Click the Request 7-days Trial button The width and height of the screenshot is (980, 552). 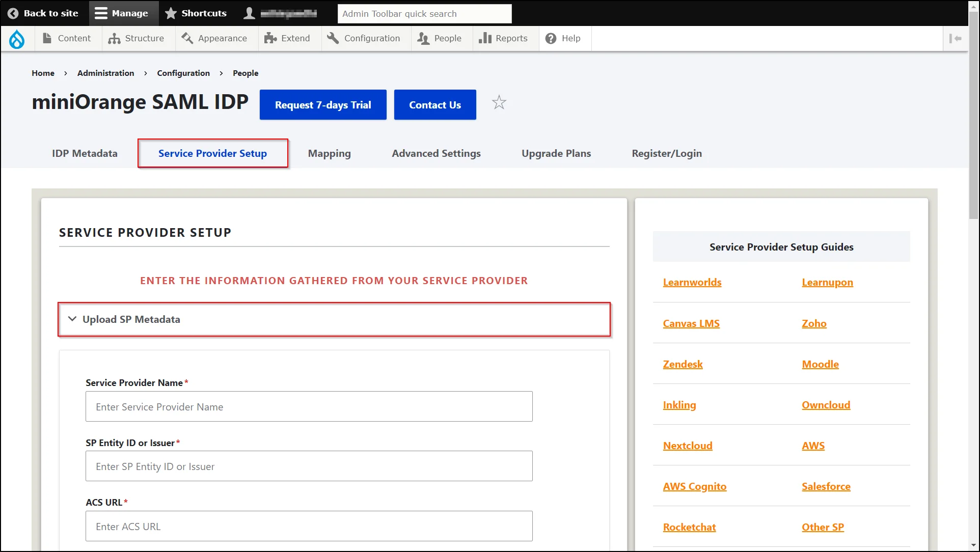tap(323, 105)
